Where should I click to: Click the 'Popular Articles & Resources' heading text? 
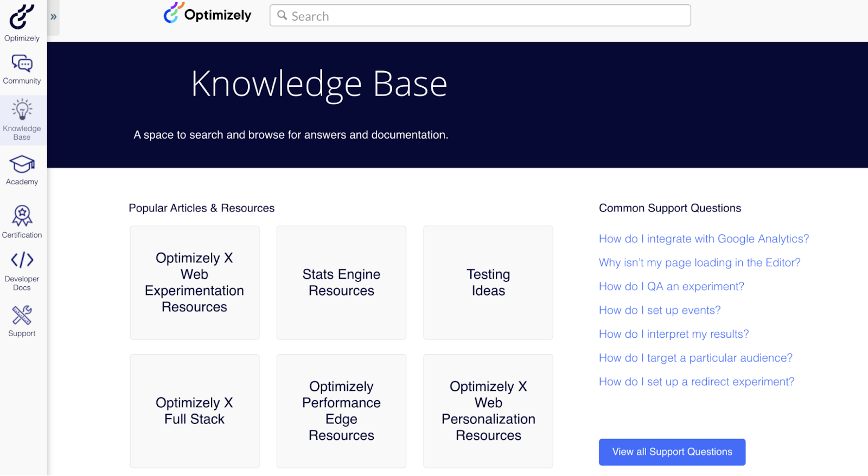[202, 208]
